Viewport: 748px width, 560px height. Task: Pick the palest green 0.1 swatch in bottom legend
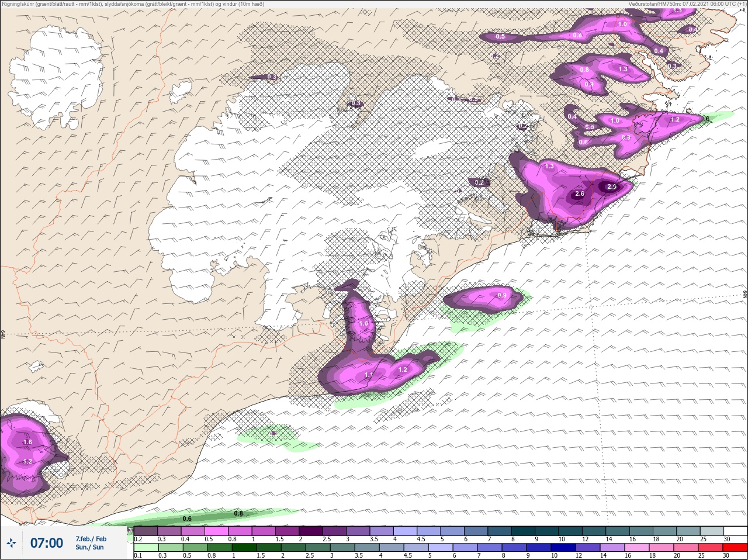146,547
